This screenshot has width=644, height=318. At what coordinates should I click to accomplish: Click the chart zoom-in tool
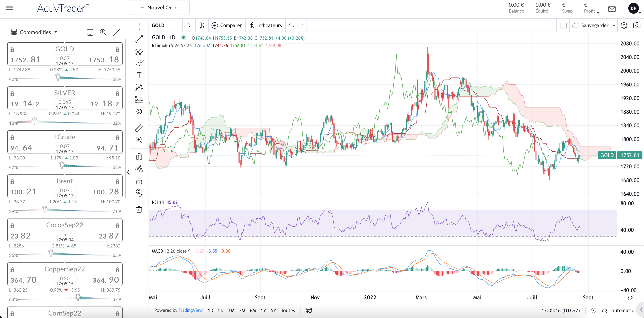coord(139,140)
